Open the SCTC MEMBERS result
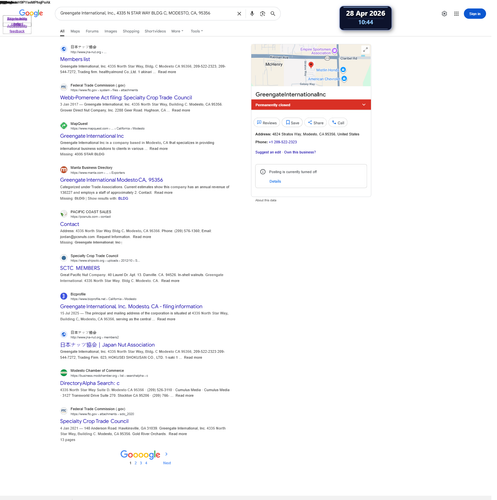The image size is (497, 500). pos(80,268)
